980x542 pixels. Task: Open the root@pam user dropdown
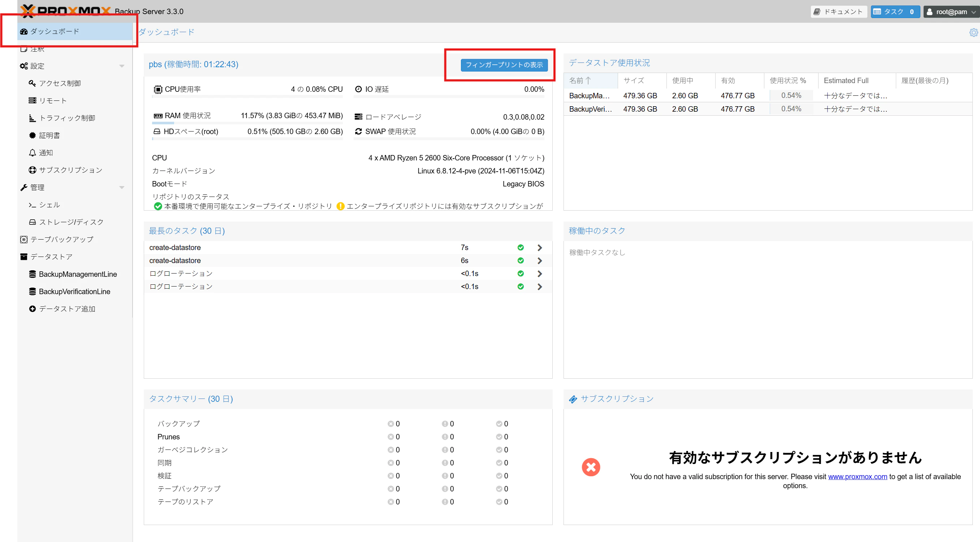(951, 12)
